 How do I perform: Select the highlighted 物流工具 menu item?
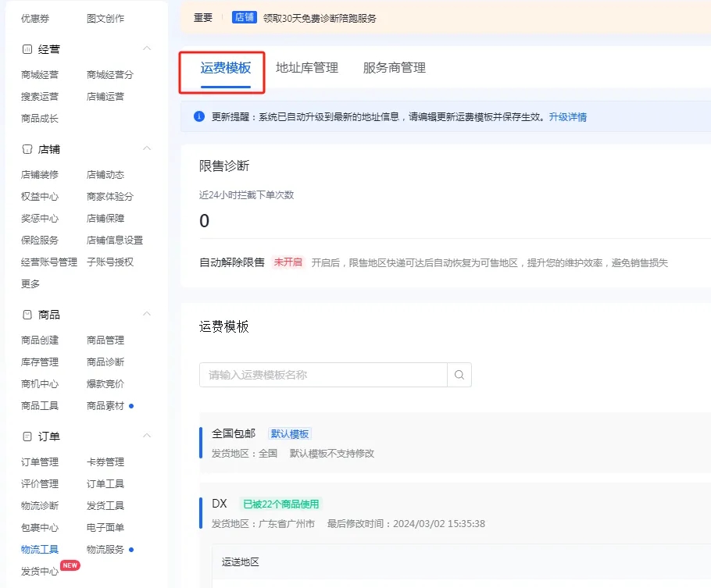[x=39, y=549]
